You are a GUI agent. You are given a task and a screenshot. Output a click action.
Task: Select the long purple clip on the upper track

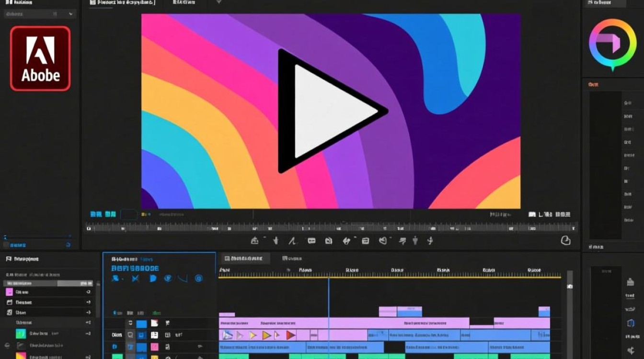344,323
